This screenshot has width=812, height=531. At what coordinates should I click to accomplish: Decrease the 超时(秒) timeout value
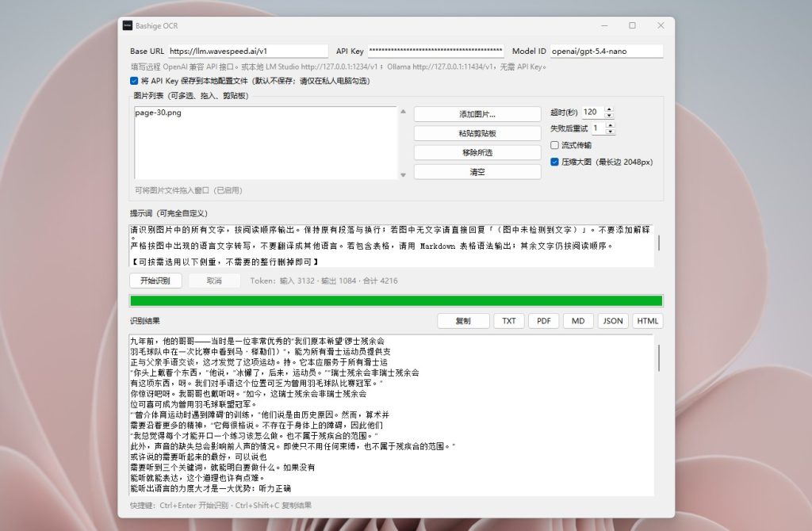click(x=609, y=115)
